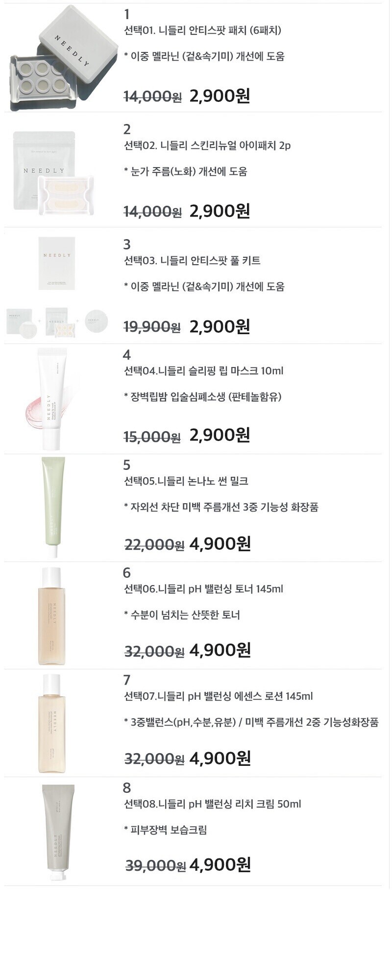Click the 눈가 주름(노화) 개선에 도움 description
This screenshot has height=980, width=392.
(185, 171)
